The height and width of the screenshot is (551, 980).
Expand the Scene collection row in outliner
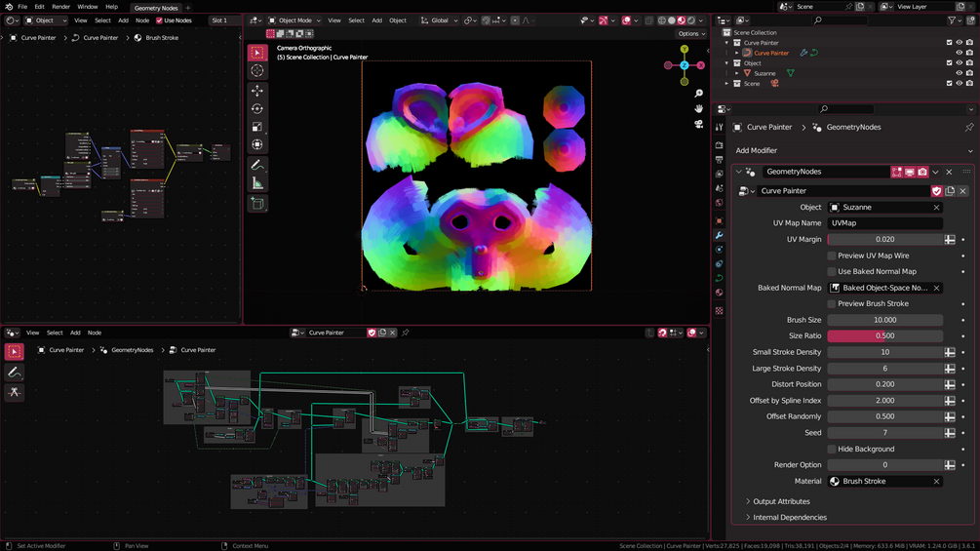pyautogui.click(x=726, y=83)
